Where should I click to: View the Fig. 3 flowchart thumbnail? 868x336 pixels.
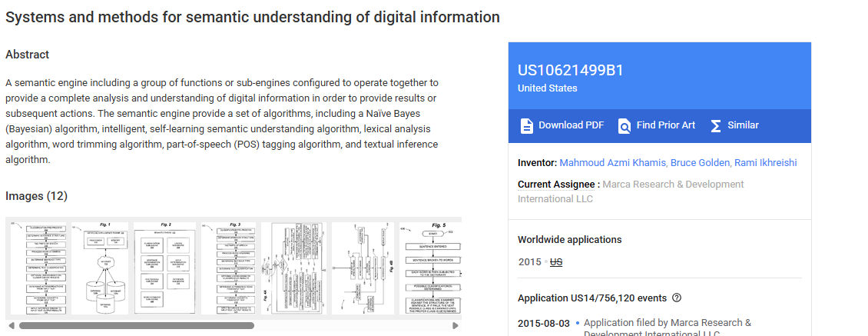pyautogui.click(x=228, y=268)
